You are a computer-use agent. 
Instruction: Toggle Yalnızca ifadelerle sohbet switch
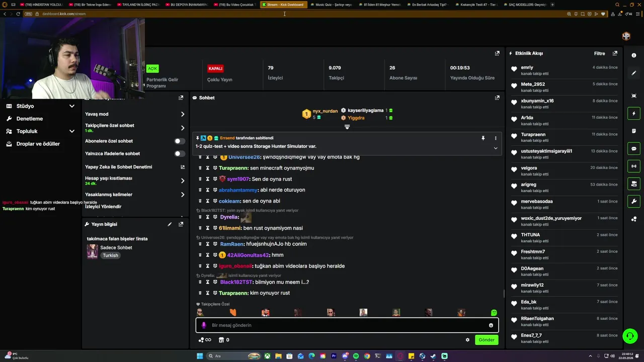179,154
